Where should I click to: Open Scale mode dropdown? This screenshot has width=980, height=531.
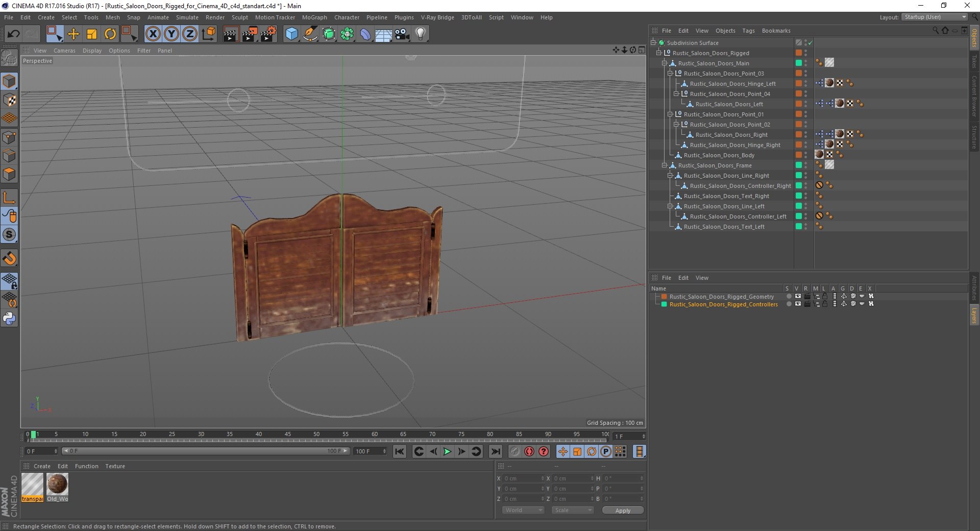tap(573, 510)
